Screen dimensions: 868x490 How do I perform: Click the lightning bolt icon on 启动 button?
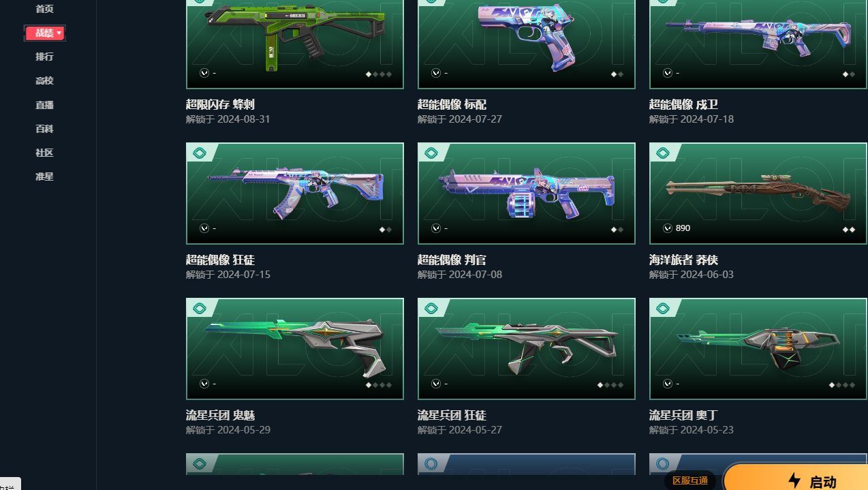(794, 480)
